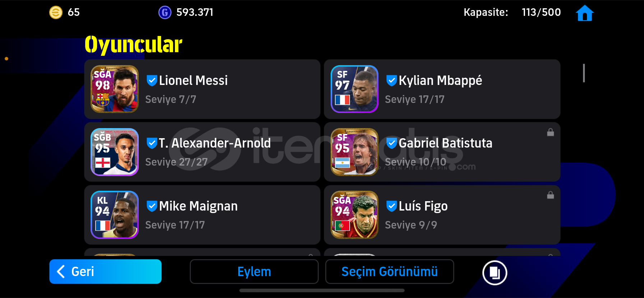Select Lionel Messi player portrait

point(115,89)
